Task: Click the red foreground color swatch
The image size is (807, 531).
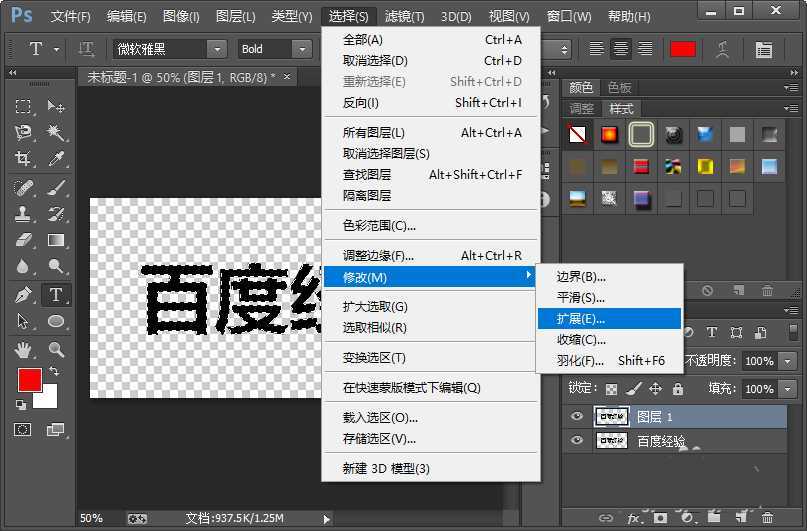Action: (x=29, y=380)
